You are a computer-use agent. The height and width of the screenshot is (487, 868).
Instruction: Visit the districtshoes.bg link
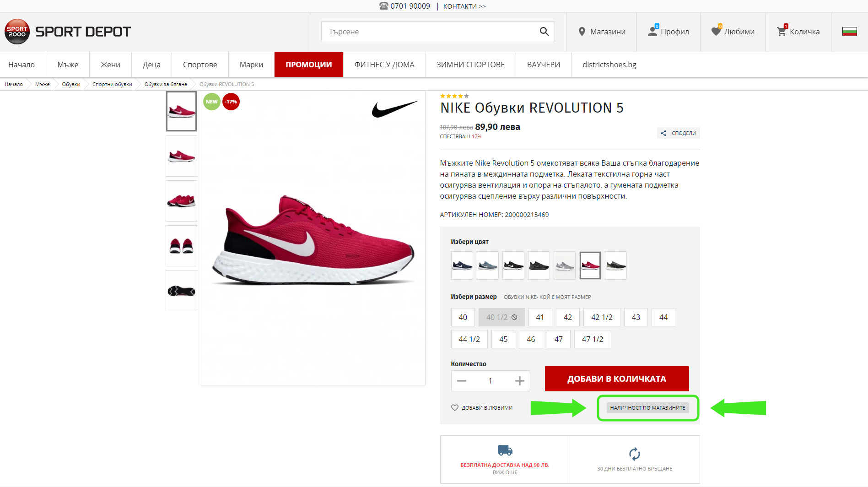609,65
